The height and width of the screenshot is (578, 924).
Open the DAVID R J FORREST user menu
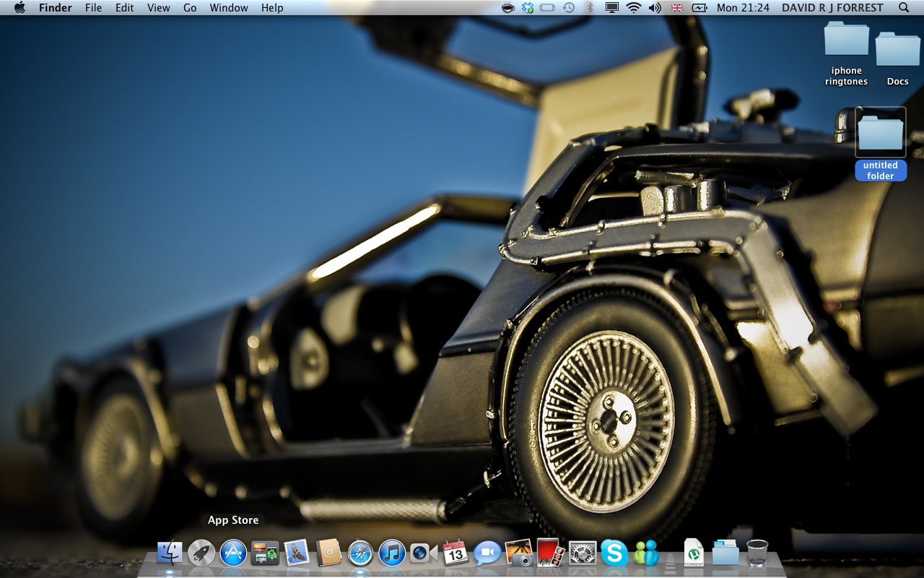(832, 8)
